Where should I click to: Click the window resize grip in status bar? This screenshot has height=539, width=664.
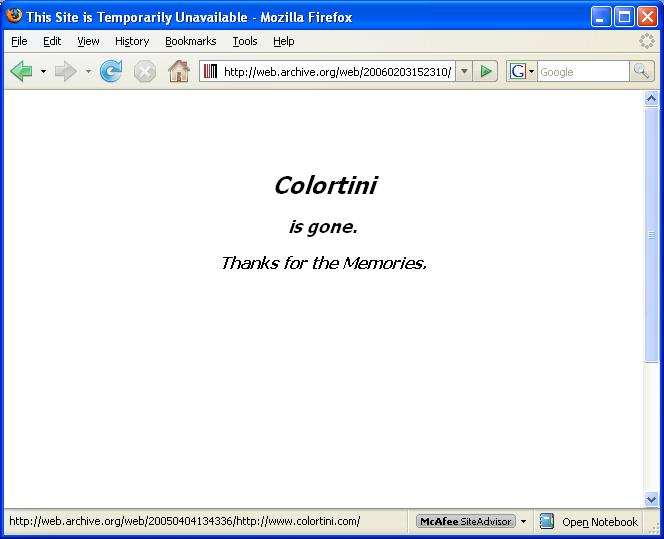(x=653, y=528)
